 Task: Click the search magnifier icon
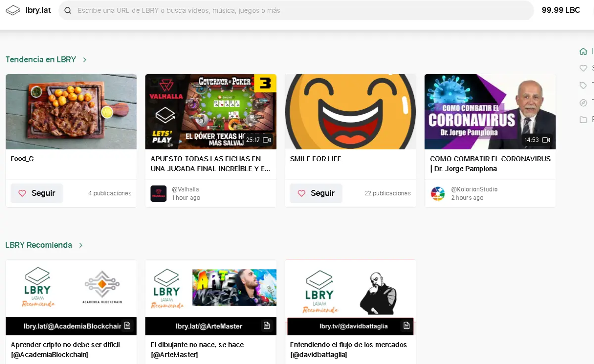(x=68, y=10)
